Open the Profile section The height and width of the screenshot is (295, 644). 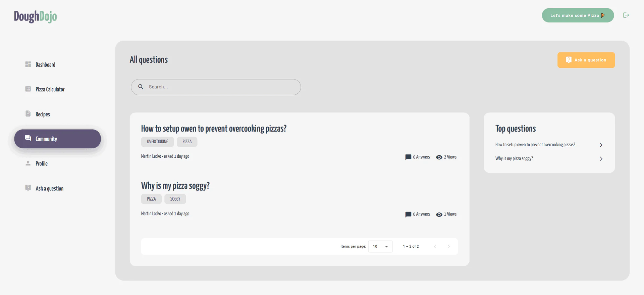(x=42, y=163)
